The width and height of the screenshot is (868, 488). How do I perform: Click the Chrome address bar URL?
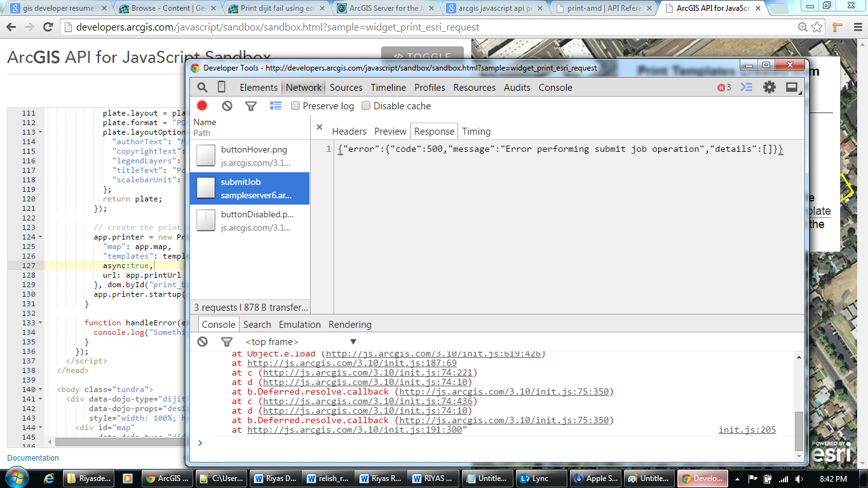point(278,27)
